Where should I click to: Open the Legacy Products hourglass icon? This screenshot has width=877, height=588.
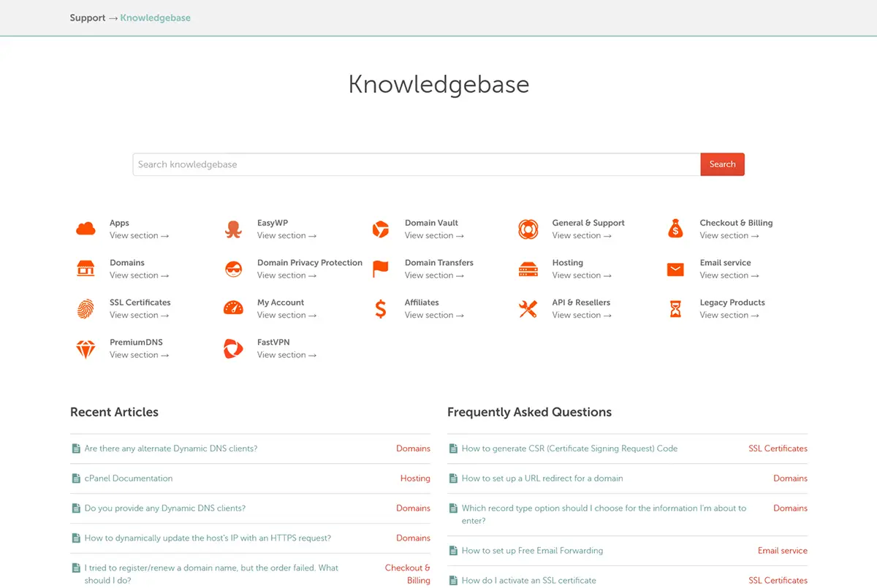pos(674,308)
